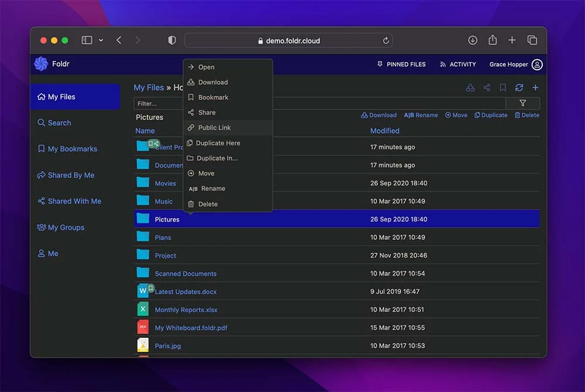The height and width of the screenshot is (392, 585).
Task: Click the privacy shield icon
Action: click(x=171, y=40)
